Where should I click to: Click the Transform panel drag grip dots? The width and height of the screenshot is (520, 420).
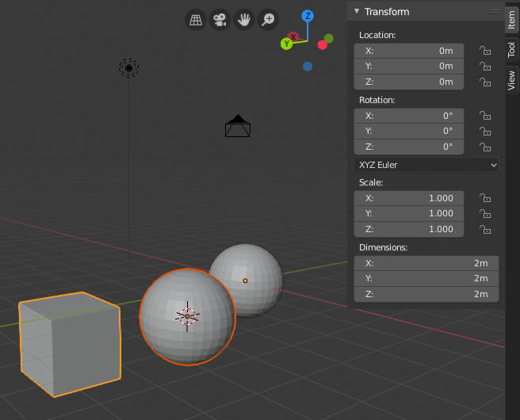pyautogui.click(x=495, y=11)
